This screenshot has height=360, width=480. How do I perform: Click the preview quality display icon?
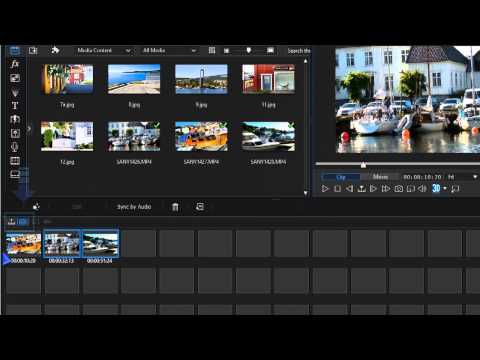411,189
